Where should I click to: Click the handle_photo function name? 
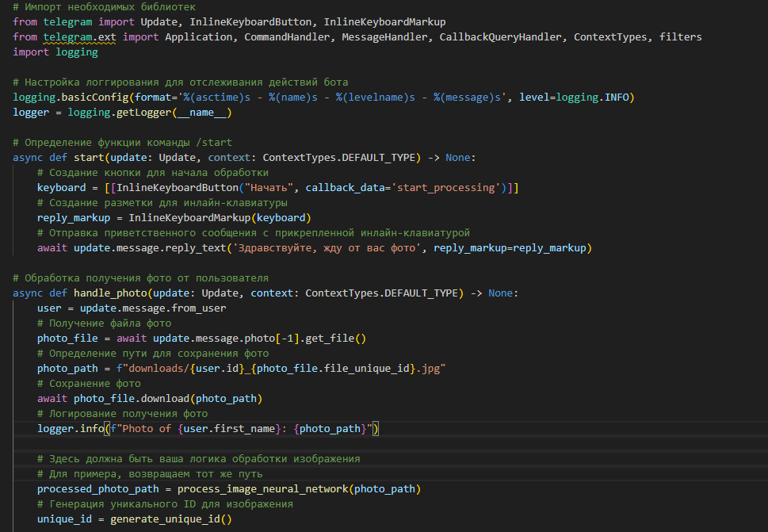(110, 293)
